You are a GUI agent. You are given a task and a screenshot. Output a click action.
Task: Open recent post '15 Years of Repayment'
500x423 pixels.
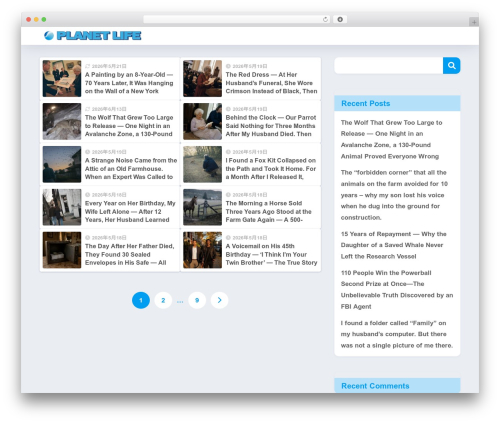coord(393,245)
